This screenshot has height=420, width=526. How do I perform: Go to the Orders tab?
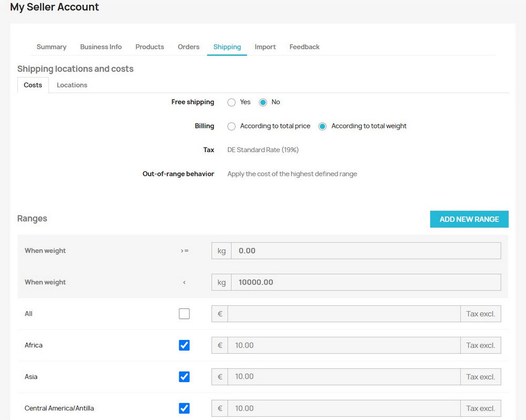click(188, 47)
